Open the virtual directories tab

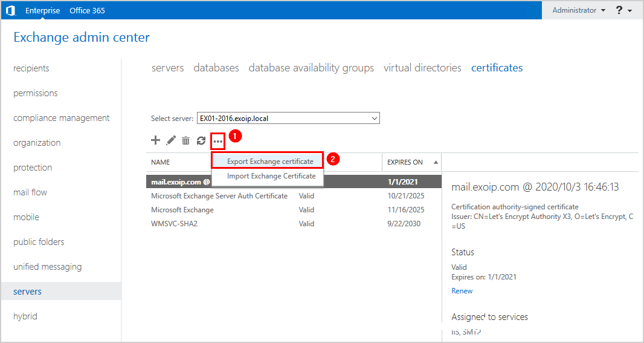point(422,68)
